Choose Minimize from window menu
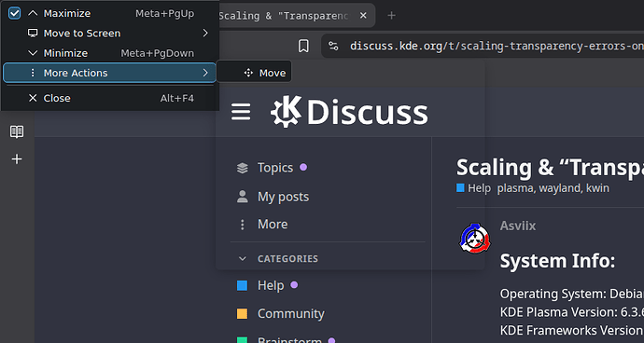644x343 pixels. pyautogui.click(x=109, y=53)
